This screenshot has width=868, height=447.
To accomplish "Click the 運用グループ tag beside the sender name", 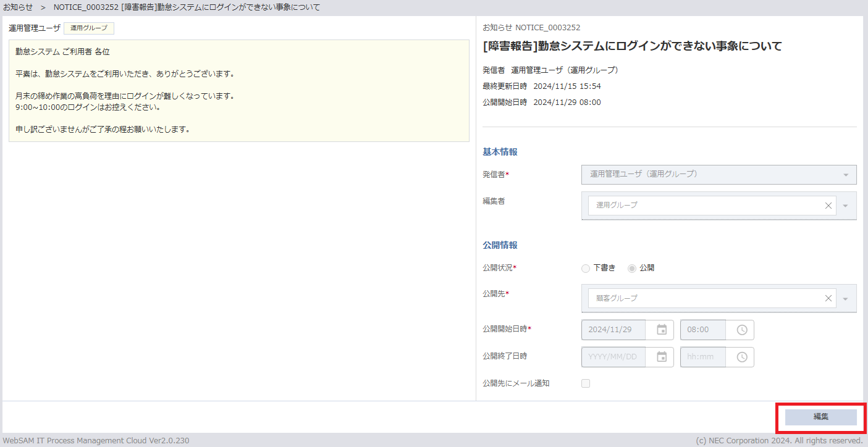I will pyautogui.click(x=88, y=28).
